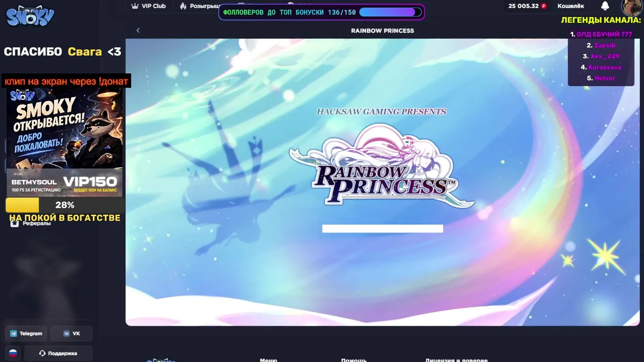Open the VIP Club menu item

click(148, 6)
